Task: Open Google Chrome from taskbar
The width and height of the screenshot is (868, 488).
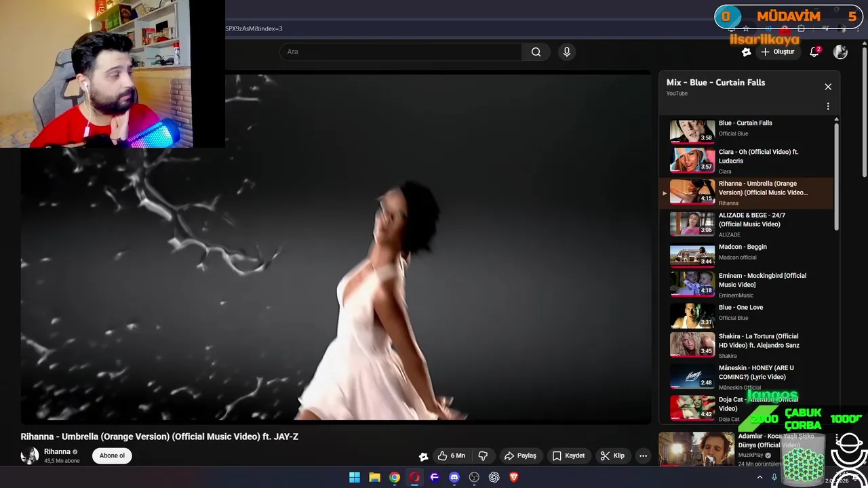Action: [395, 477]
